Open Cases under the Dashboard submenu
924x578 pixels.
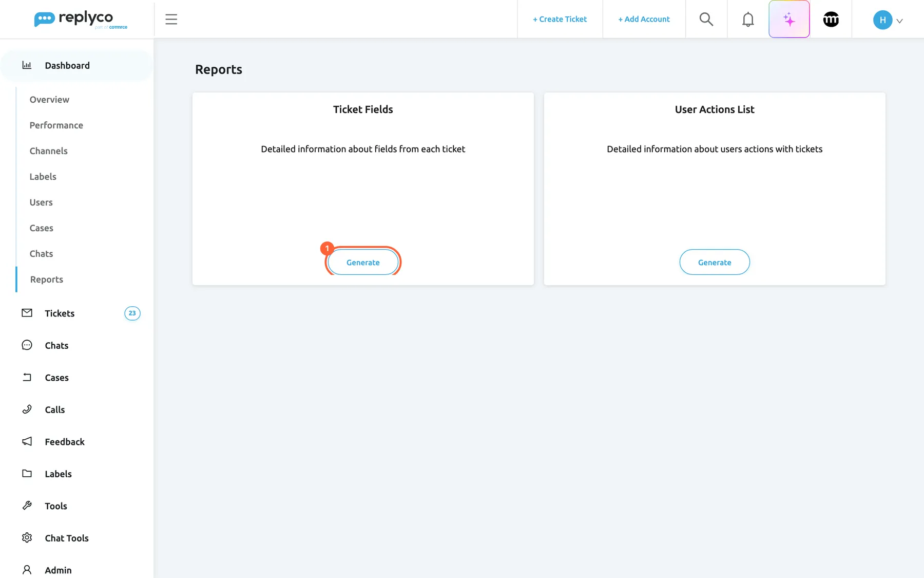[x=42, y=228]
